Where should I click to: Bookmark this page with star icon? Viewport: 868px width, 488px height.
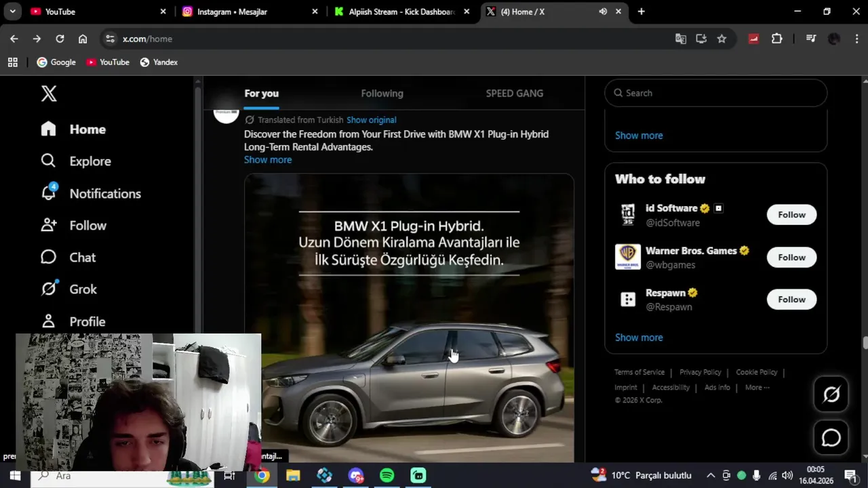(x=722, y=39)
